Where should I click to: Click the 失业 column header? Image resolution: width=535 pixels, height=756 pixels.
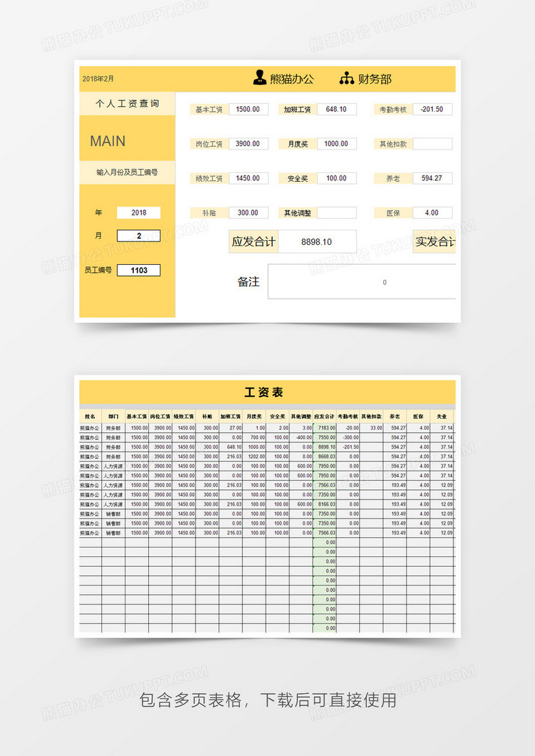coord(442,416)
